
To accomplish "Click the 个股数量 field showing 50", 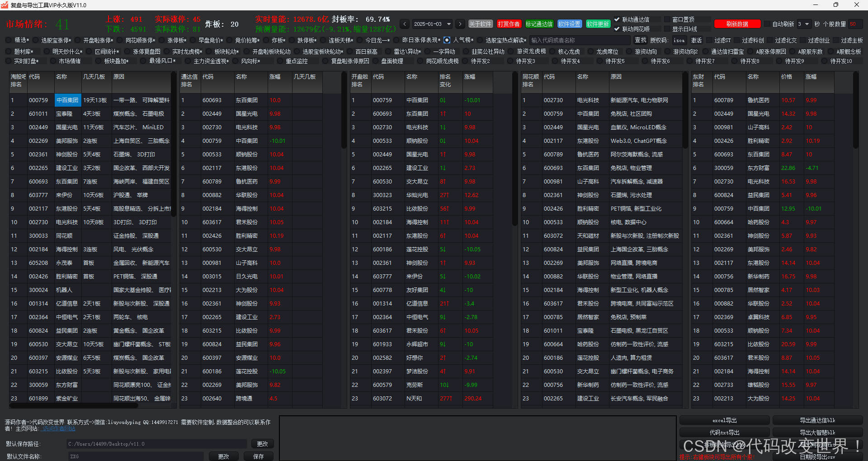I will 855,24.
